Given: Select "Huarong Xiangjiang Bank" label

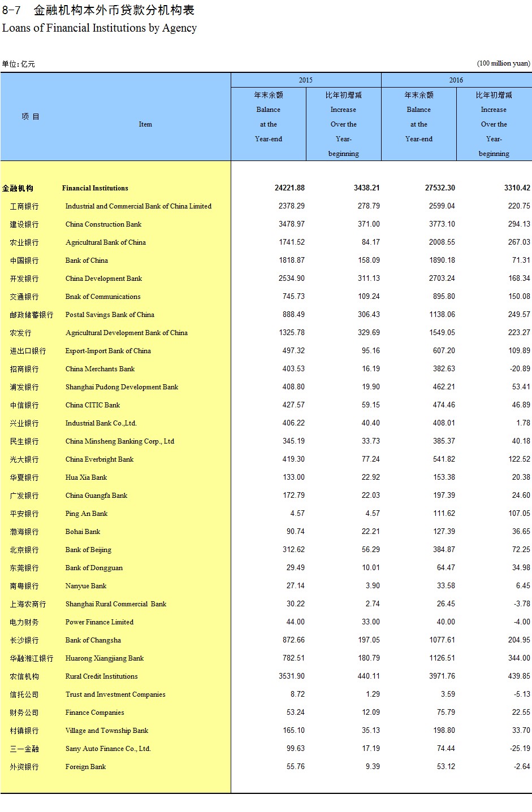Looking at the screenshot, I should 105,658.
